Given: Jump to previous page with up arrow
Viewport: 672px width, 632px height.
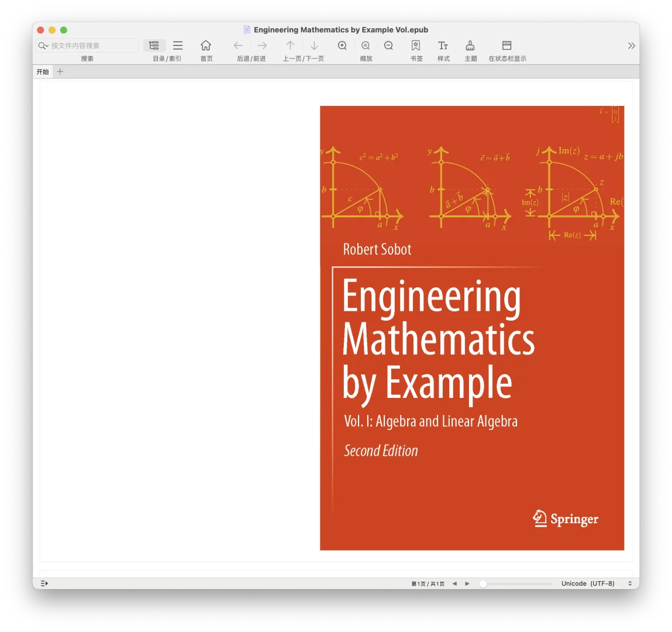Looking at the screenshot, I should [x=290, y=46].
